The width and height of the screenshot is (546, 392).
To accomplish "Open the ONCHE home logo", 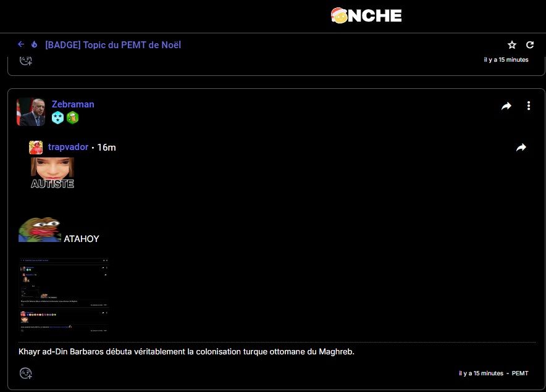I will coord(366,15).
